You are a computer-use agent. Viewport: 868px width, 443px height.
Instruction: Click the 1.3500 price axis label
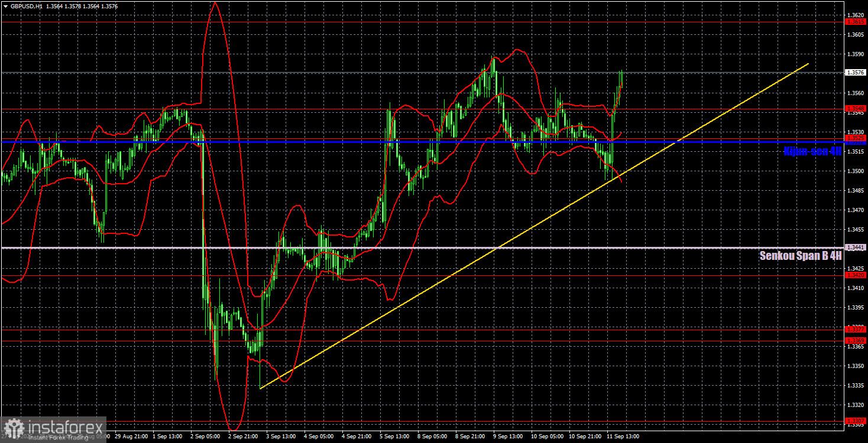click(856, 171)
